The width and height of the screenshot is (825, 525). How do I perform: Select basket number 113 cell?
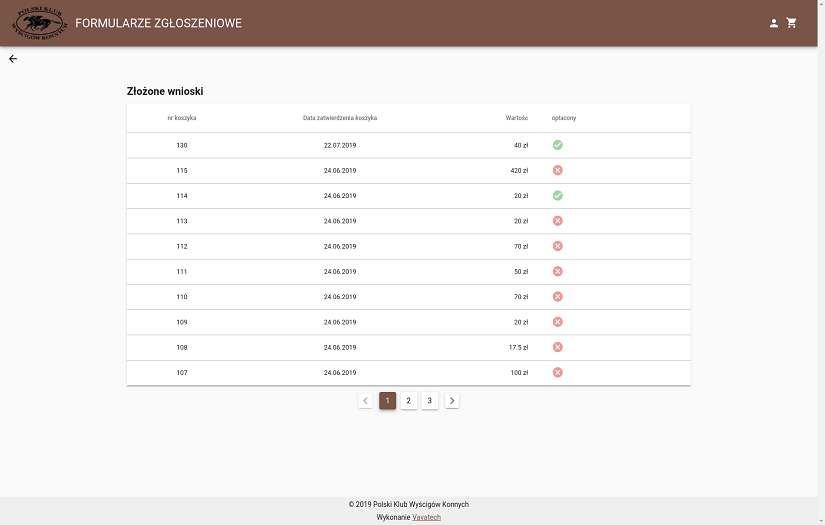[x=182, y=221]
